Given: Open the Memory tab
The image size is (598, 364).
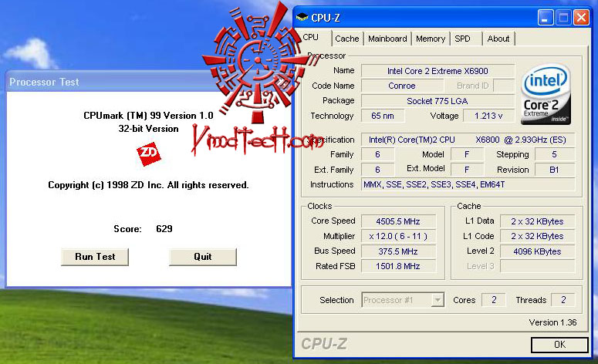Looking at the screenshot, I should [x=431, y=39].
